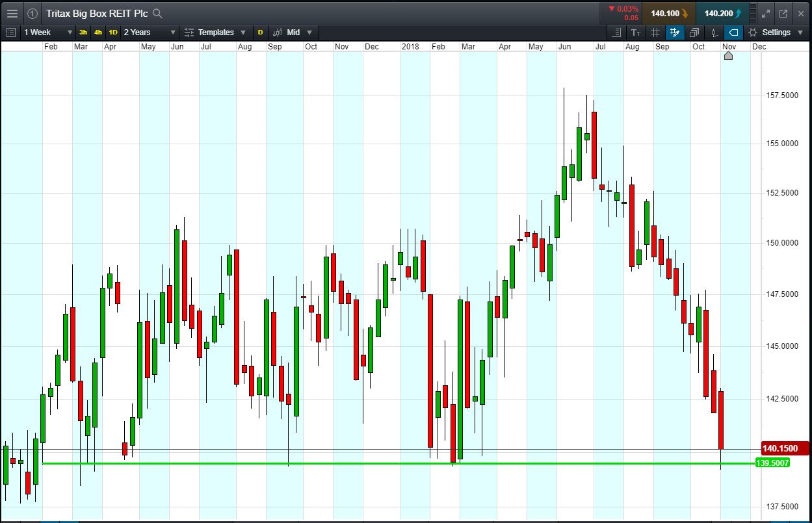Click the yellow D default template button

coord(261,32)
